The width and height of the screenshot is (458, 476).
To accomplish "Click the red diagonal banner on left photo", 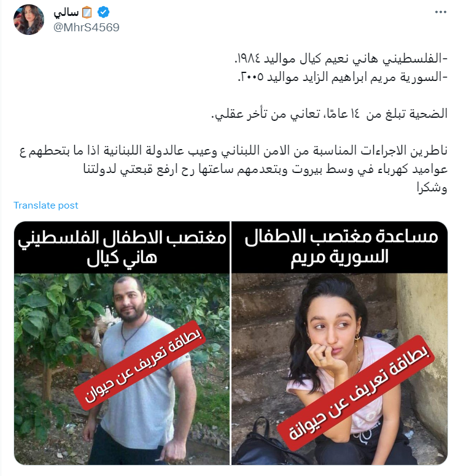I will [139, 365].
